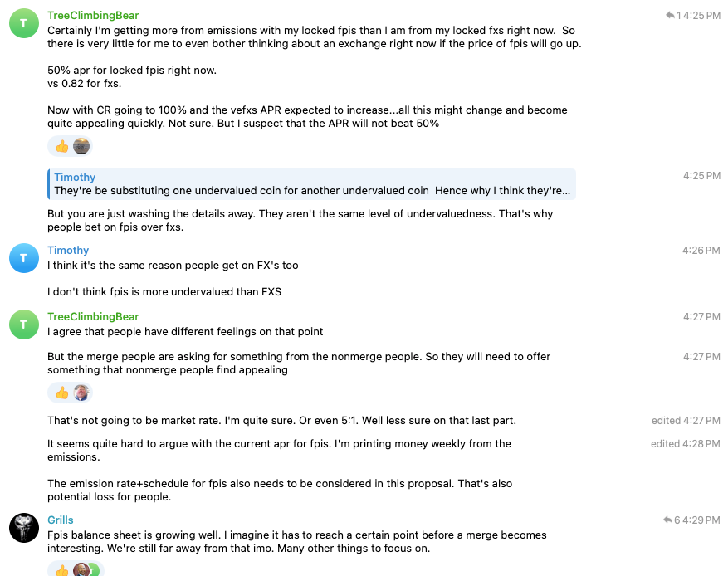
Task: Select the "washing the details away" message
Action: tap(300, 221)
